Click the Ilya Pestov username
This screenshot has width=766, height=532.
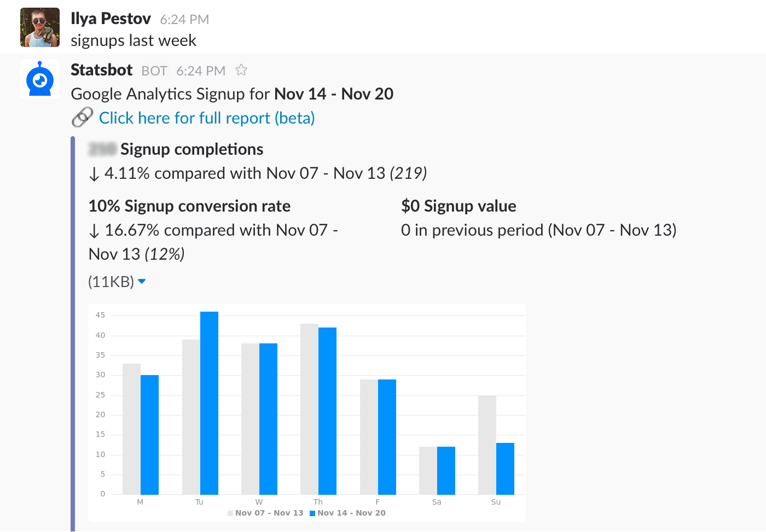111,19
